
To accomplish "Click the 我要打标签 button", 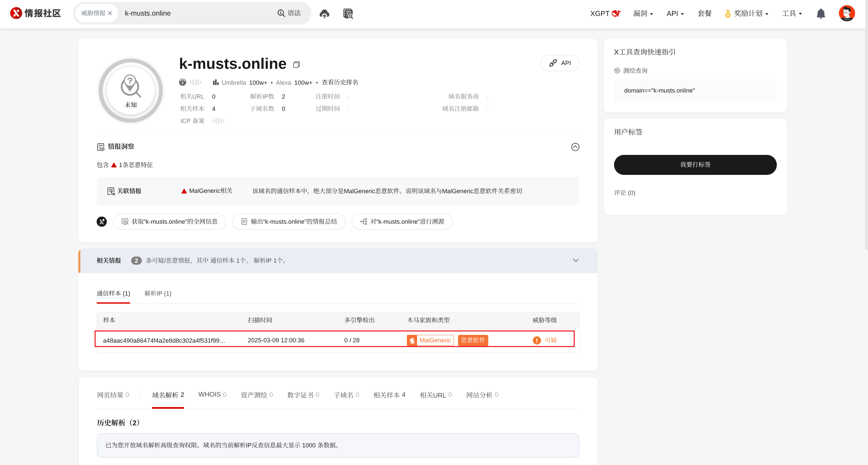I will tap(695, 165).
